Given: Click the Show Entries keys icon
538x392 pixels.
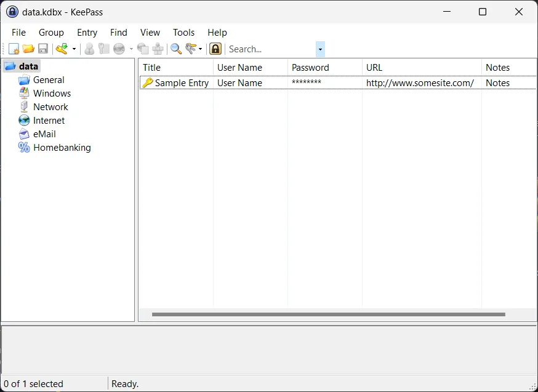Looking at the screenshot, I should point(191,49).
